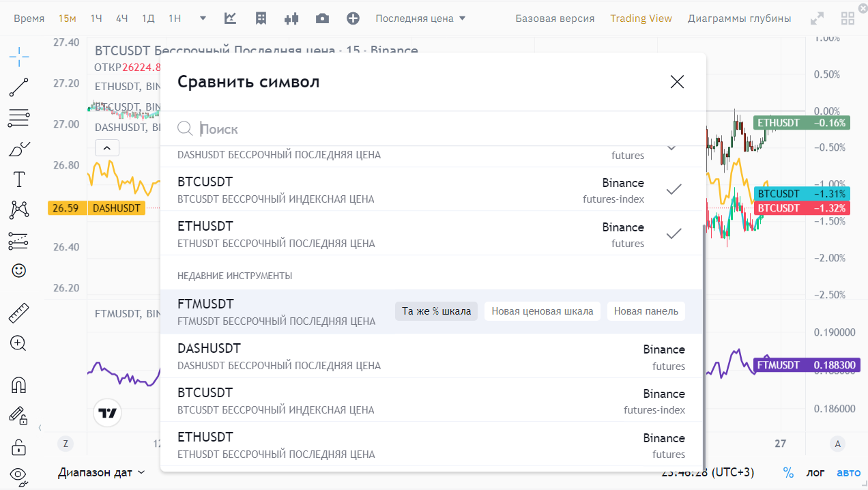Toggle лог logarithmic scale

tap(815, 472)
